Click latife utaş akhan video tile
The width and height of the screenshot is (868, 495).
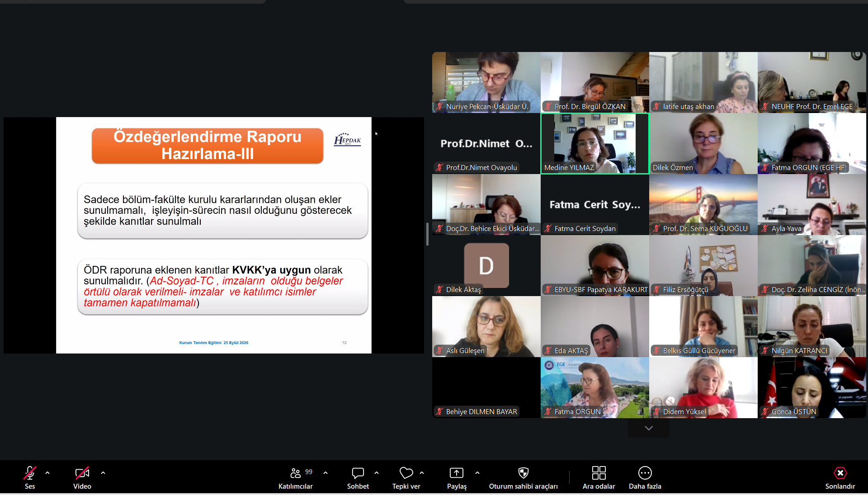tap(703, 82)
